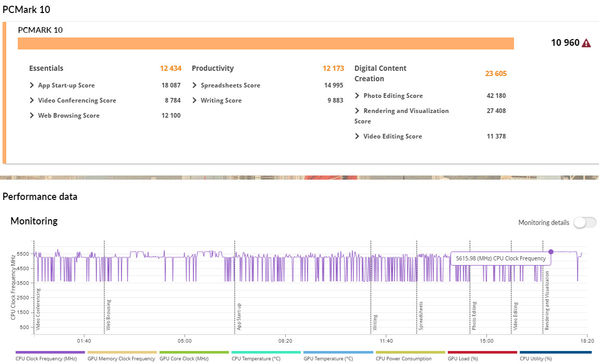Select the GPU Memory Clock Frequency legend swatch

coord(122,352)
